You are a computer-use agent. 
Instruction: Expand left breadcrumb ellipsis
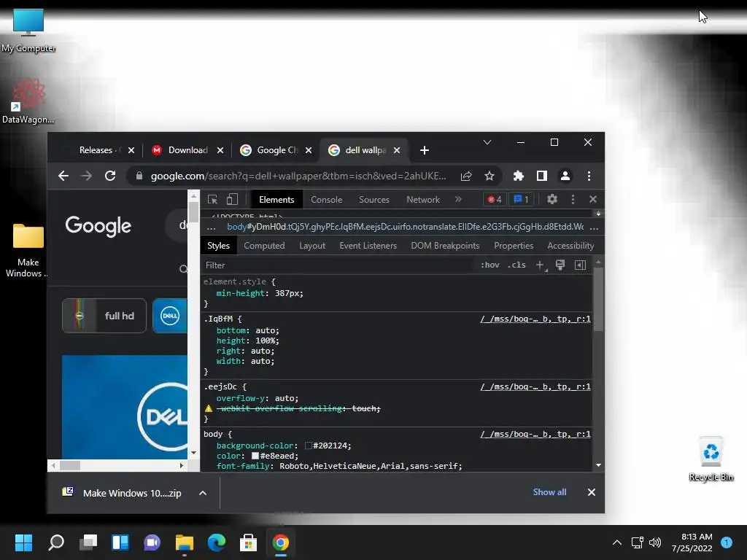[211, 227]
